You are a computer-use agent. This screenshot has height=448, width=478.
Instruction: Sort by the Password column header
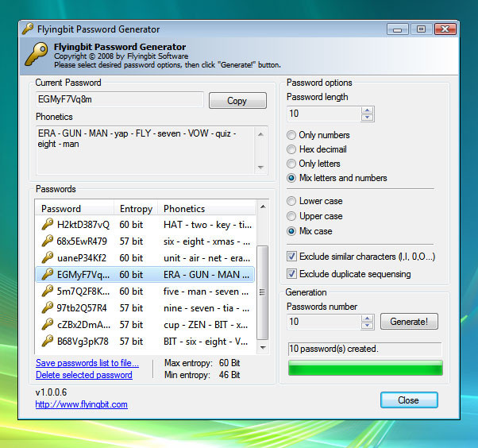click(75, 209)
